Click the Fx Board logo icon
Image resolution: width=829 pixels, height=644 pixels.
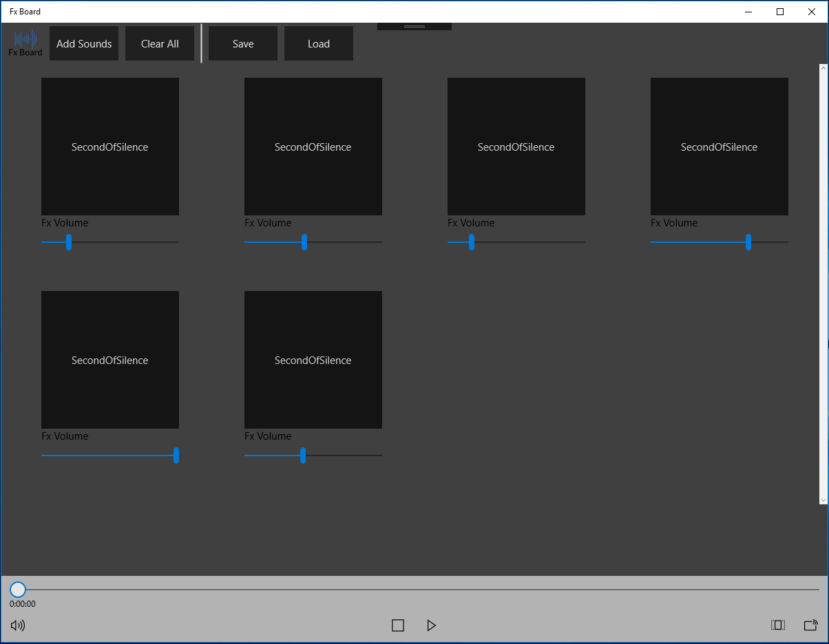[x=25, y=43]
